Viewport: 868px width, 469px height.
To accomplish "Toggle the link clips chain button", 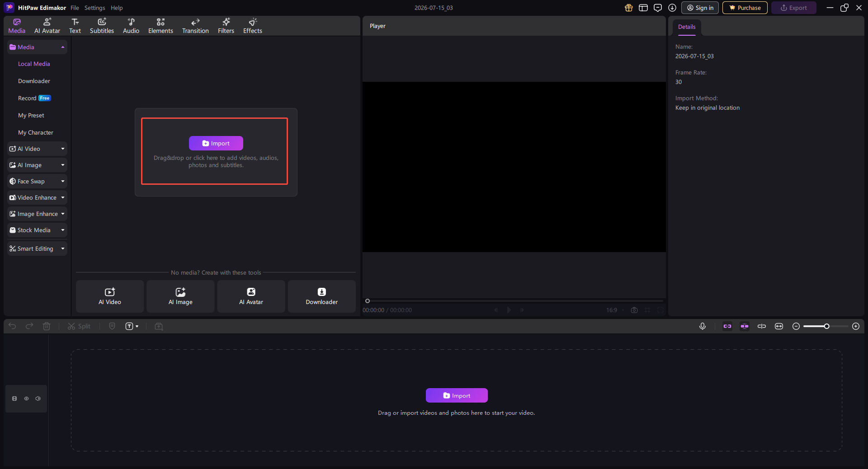I will click(x=727, y=326).
